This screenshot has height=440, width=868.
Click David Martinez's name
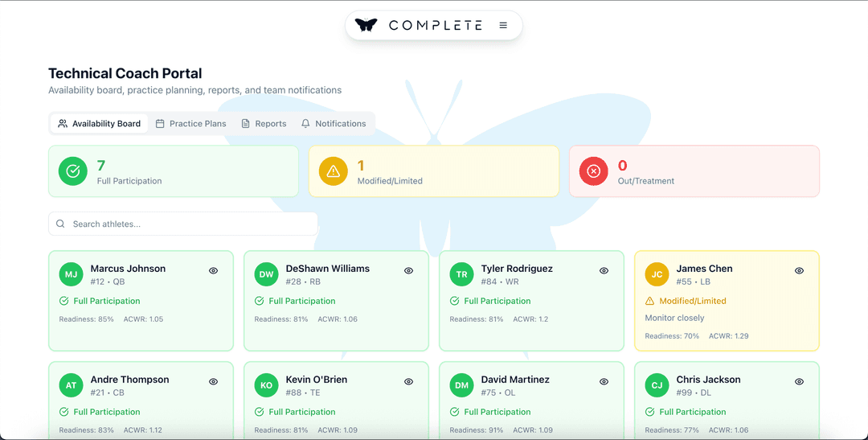click(515, 379)
